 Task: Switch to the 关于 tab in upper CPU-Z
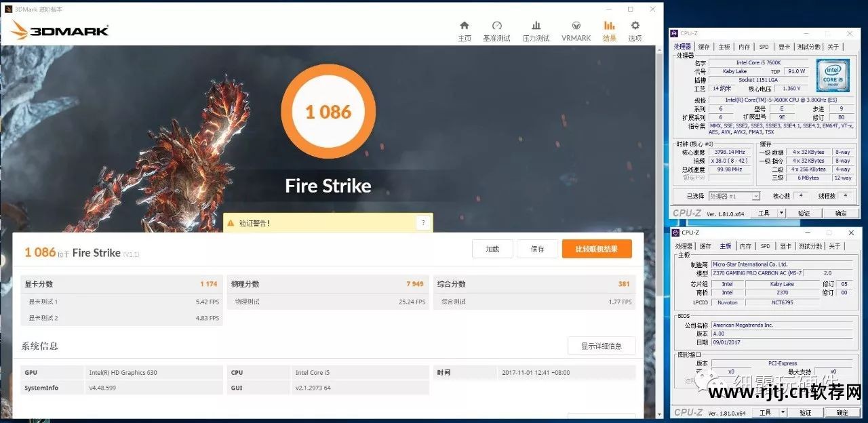click(833, 47)
